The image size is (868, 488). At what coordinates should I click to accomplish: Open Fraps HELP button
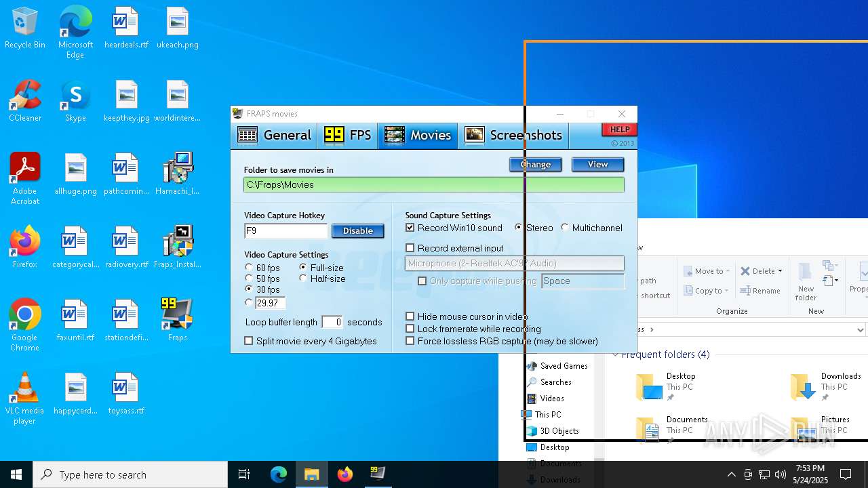(619, 129)
